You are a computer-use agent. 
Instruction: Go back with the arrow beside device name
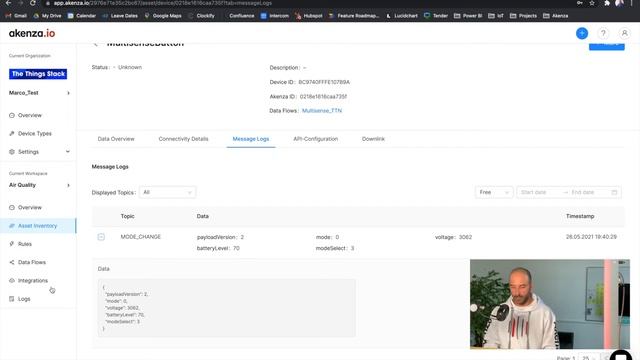click(96, 44)
